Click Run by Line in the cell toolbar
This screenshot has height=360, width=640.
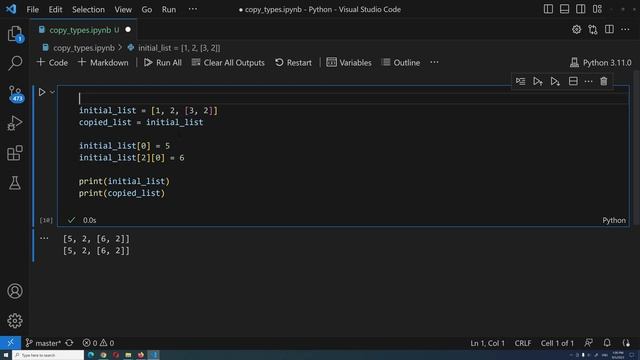coord(520,81)
